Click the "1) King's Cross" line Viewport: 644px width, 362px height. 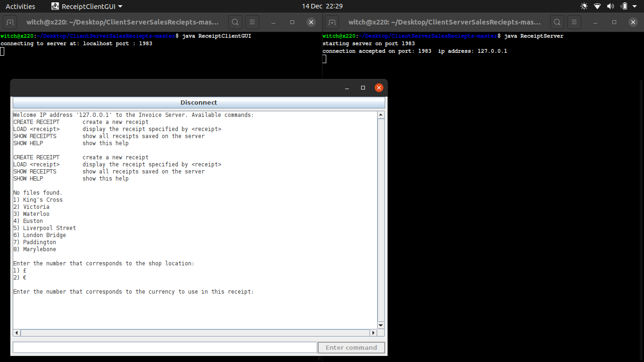(x=38, y=200)
